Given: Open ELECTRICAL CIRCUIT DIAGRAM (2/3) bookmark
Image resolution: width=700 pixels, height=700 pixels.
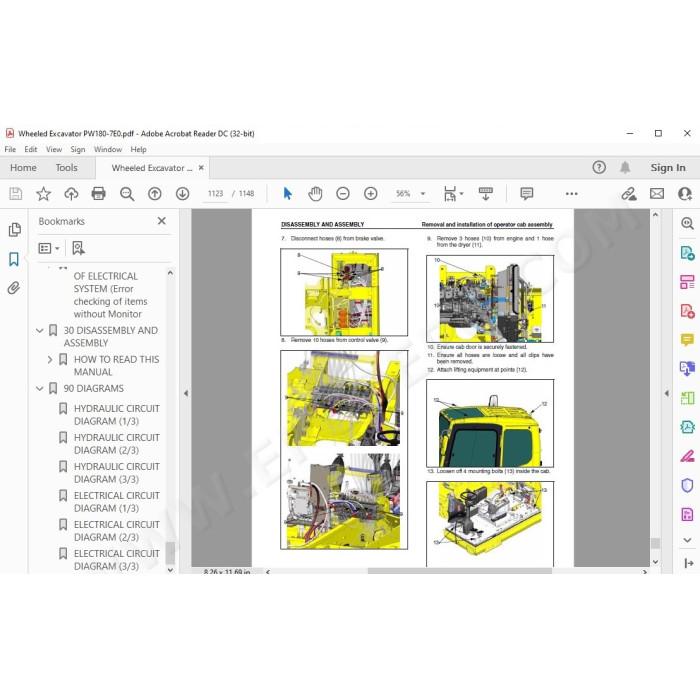Looking at the screenshot, I should (x=117, y=531).
